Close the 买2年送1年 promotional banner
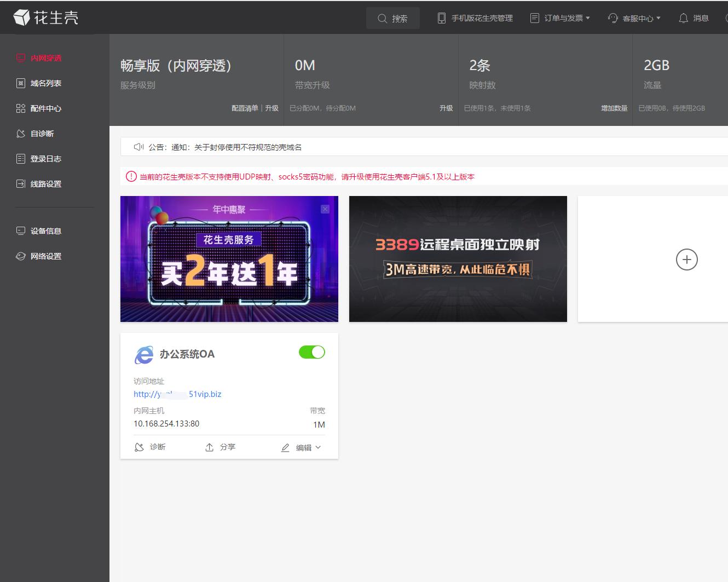The image size is (728, 582). coord(325,209)
